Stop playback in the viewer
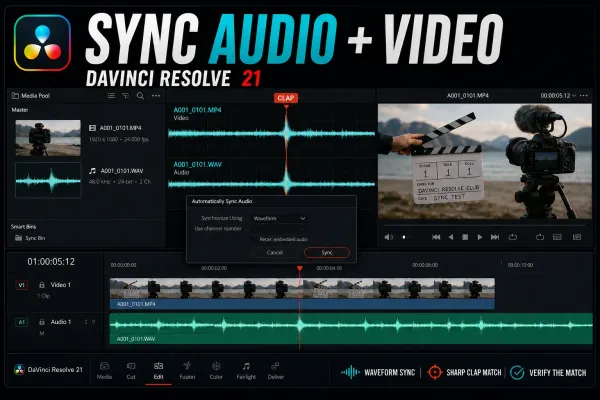600x400 pixels. point(465,237)
